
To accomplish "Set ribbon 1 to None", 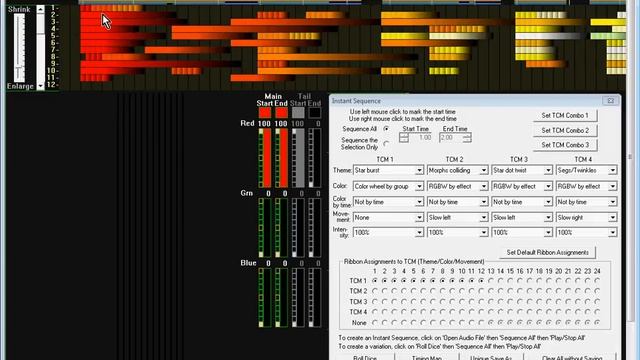I will point(375,322).
